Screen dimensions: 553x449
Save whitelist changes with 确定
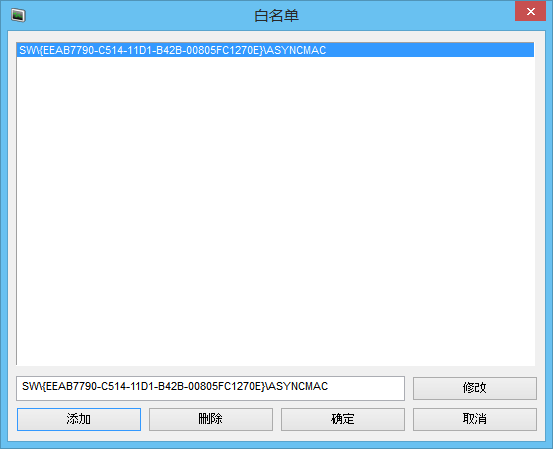tap(342, 419)
